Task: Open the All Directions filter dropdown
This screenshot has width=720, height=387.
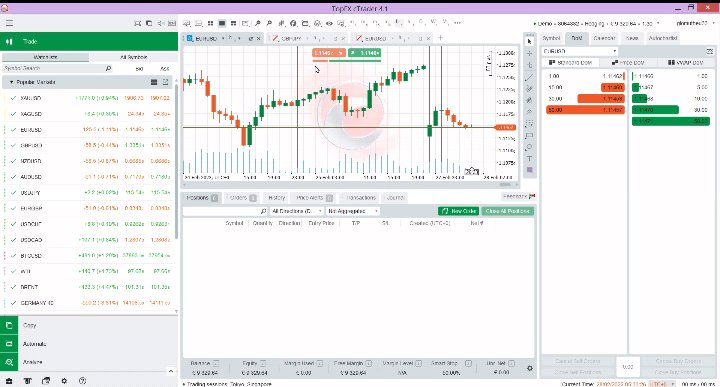Action: [296, 211]
